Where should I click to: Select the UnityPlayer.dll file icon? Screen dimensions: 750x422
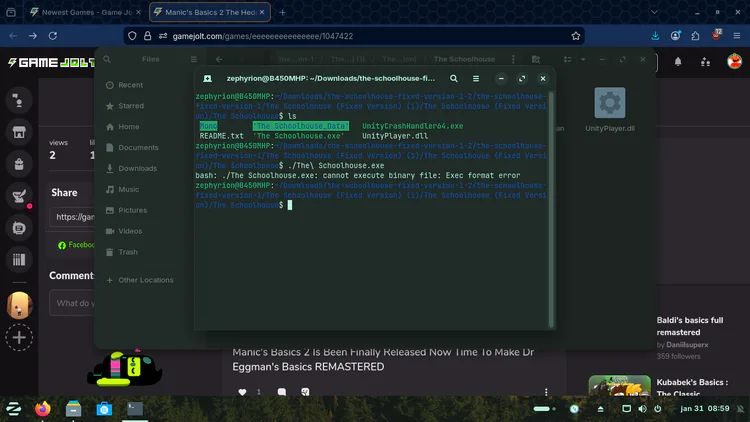click(x=609, y=102)
